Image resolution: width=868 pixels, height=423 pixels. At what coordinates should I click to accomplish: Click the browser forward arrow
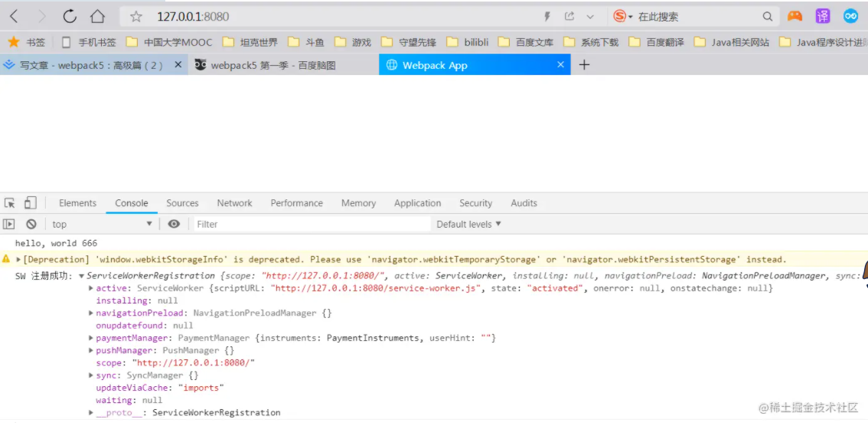(x=42, y=17)
